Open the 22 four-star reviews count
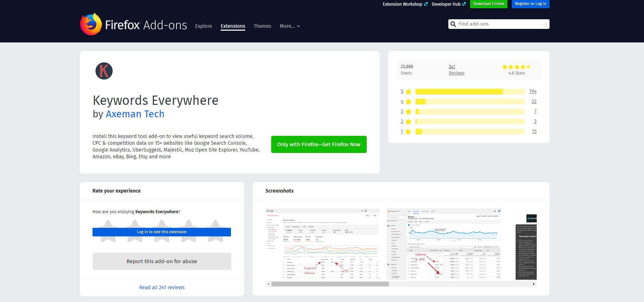Viewport: 644px width, 302px height. pyautogui.click(x=534, y=102)
